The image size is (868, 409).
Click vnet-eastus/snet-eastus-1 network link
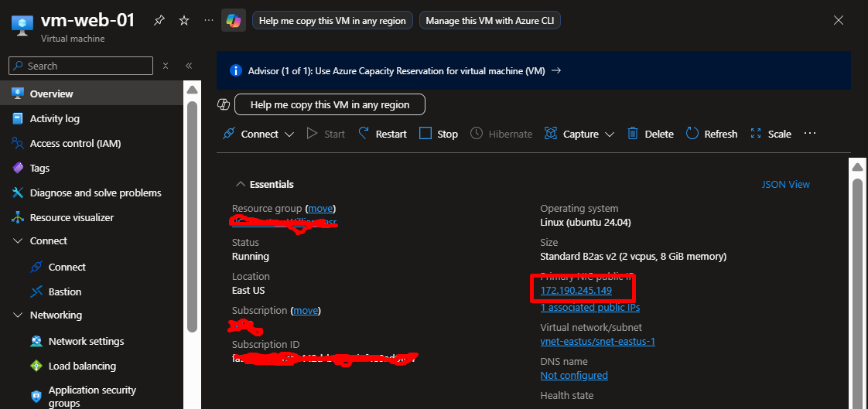coord(597,341)
